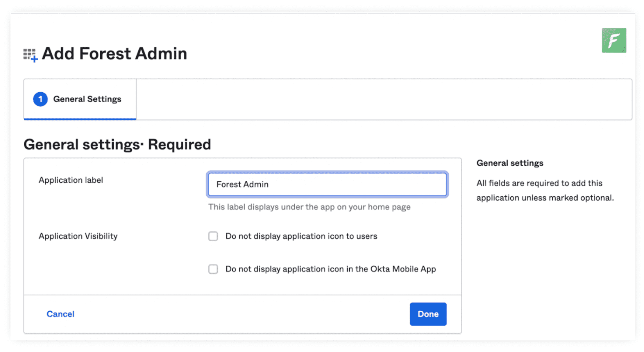Click the 'General settings· Required' heading
The width and height of the screenshot is (644, 352).
pyautogui.click(x=117, y=144)
